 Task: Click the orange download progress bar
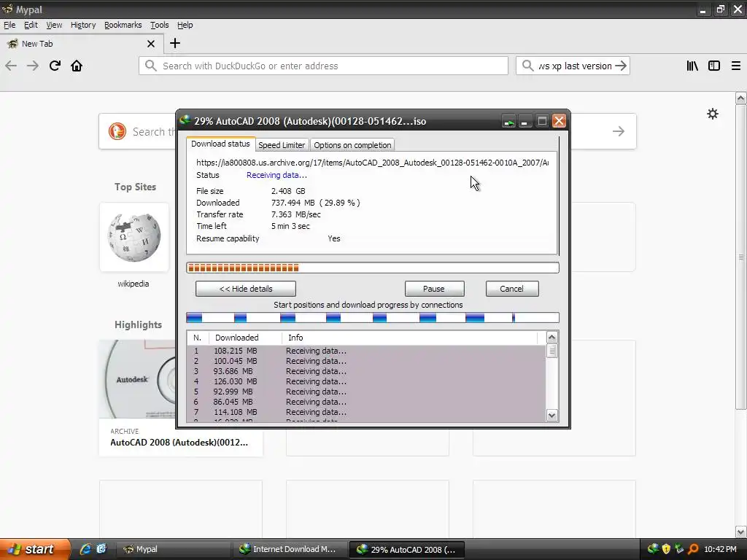[373, 268]
